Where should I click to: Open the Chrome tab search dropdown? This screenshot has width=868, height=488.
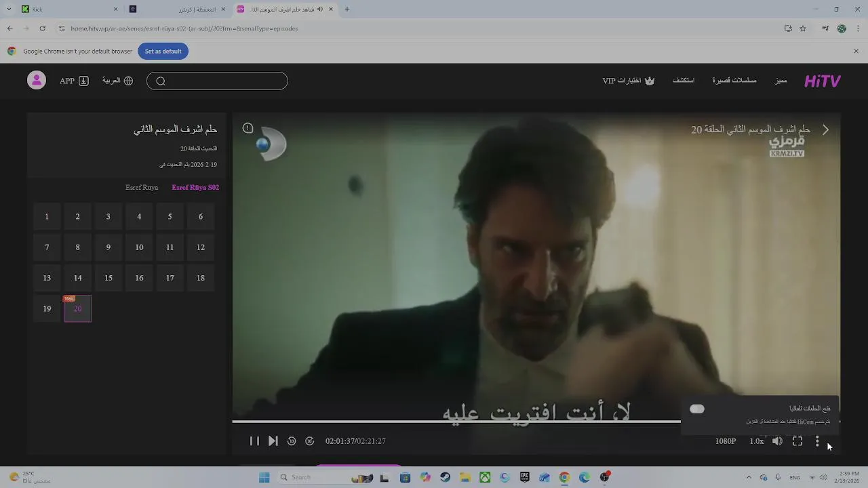pos(9,9)
